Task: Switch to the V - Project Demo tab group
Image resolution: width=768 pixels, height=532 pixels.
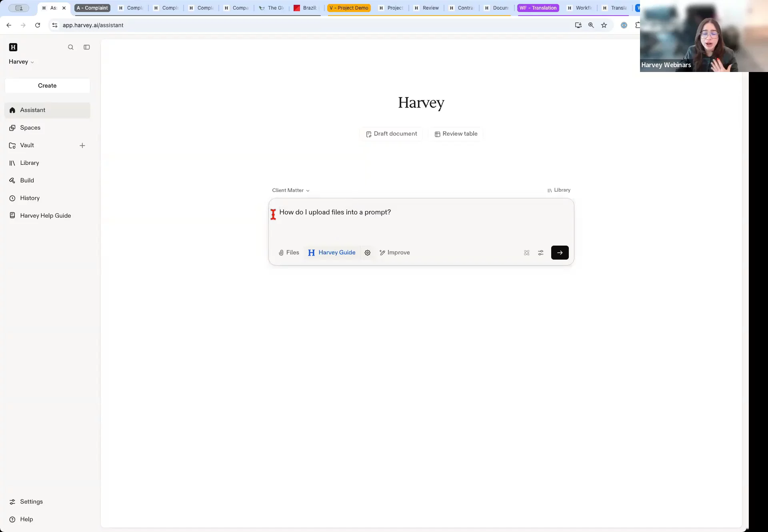Action: (x=349, y=8)
